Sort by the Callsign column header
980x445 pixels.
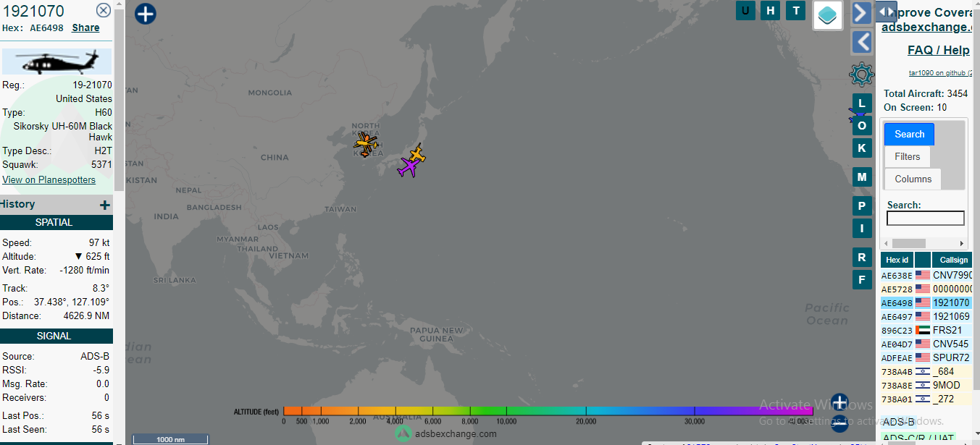coord(952,260)
